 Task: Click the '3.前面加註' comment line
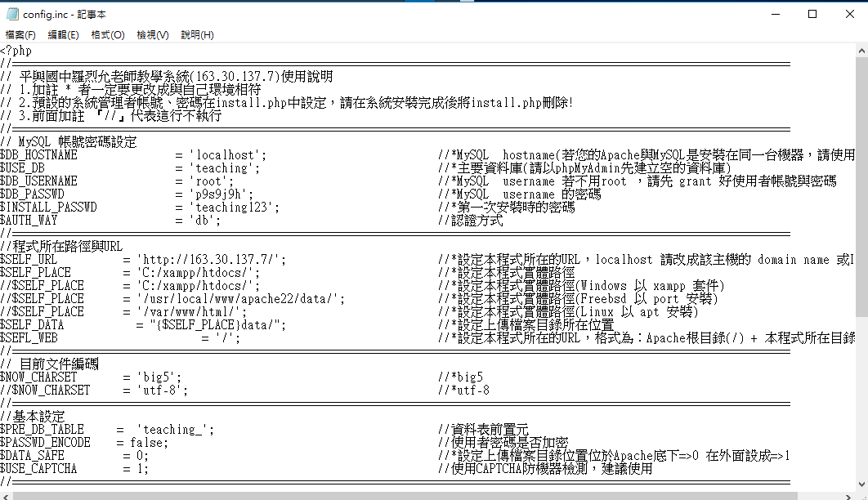point(110,116)
